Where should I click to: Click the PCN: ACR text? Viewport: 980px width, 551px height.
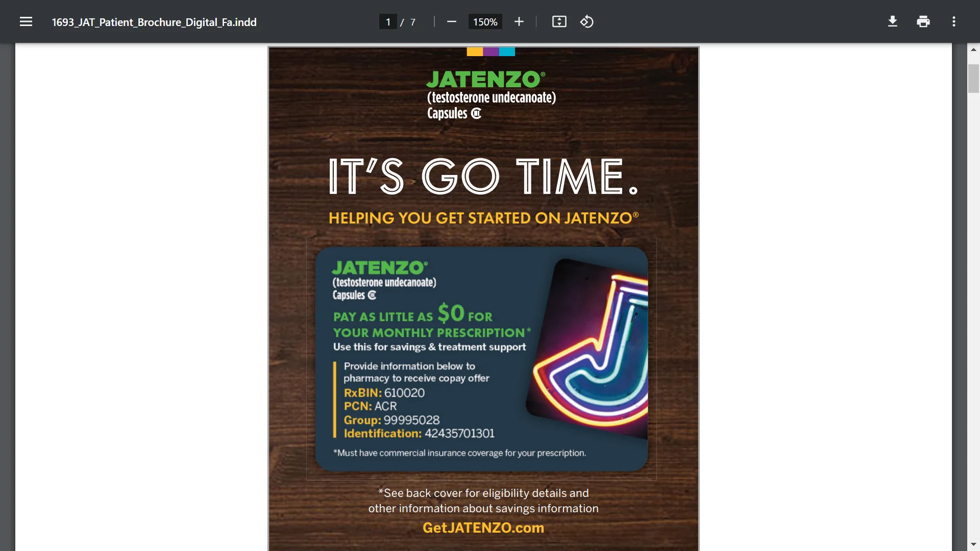pos(370,406)
